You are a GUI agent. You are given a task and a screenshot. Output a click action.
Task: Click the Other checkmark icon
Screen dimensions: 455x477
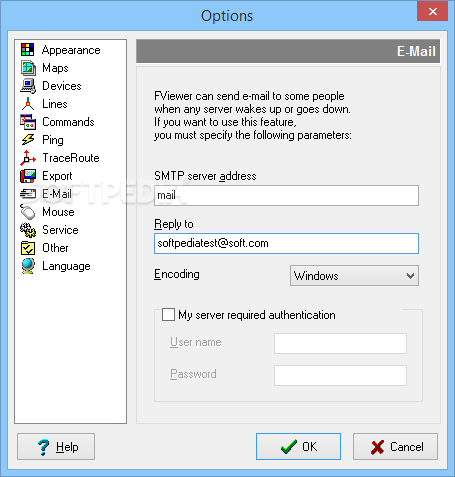[28, 248]
